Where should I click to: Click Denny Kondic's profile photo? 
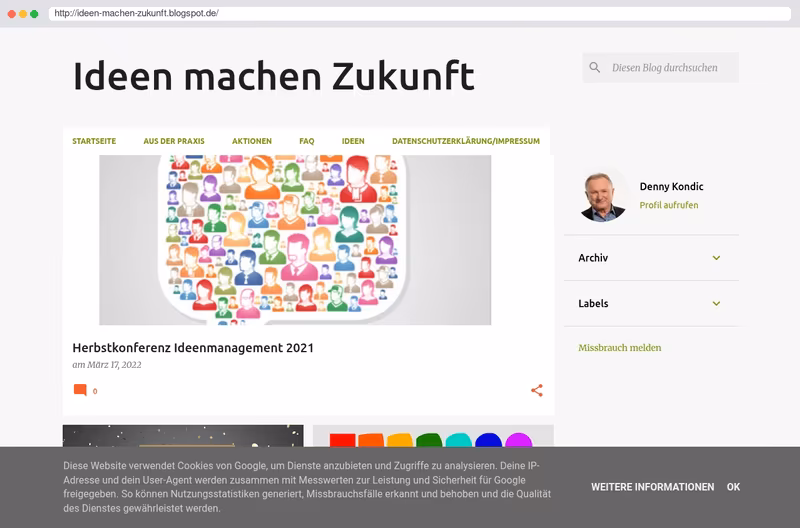(x=603, y=196)
